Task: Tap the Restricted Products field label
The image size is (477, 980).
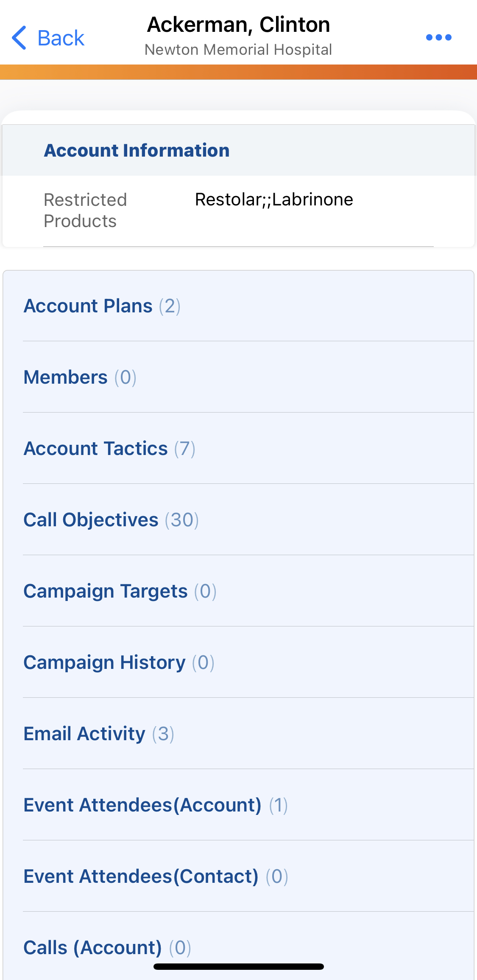Action: (85, 210)
